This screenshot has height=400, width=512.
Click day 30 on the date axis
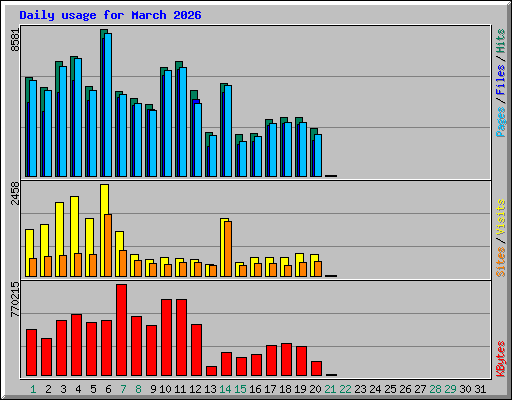coord(465,389)
